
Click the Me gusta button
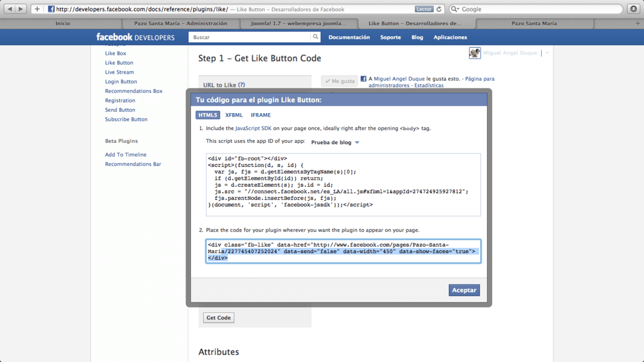[x=339, y=81]
